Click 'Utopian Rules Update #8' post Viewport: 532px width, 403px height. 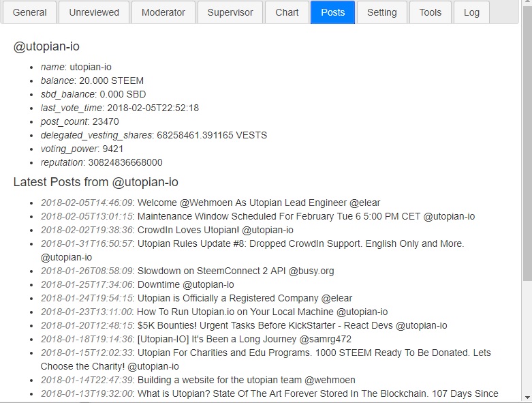tap(252, 250)
